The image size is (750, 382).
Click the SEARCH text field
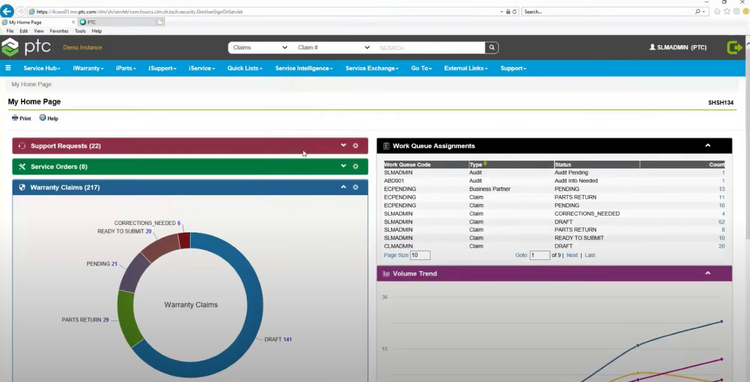point(430,47)
